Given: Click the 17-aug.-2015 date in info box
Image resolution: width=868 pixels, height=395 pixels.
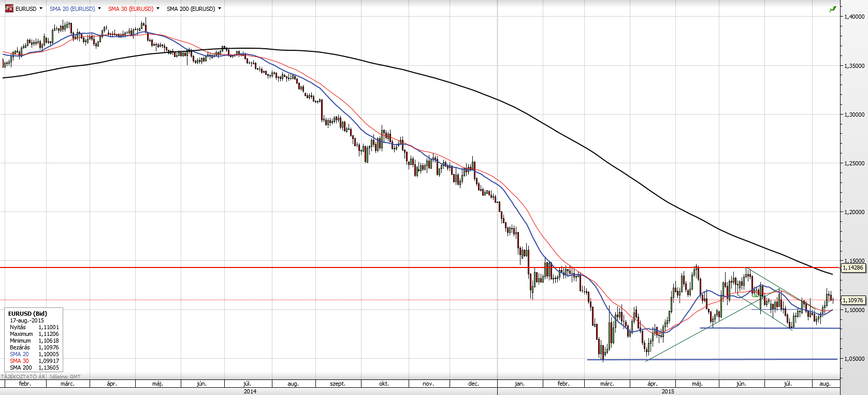Looking at the screenshot, I should point(27,320).
